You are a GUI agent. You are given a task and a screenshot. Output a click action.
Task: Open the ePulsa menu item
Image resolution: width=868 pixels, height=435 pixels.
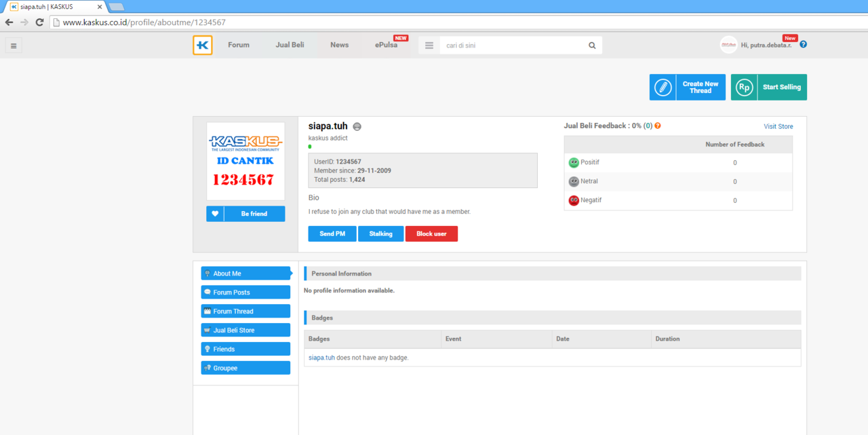pyautogui.click(x=387, y=45)
